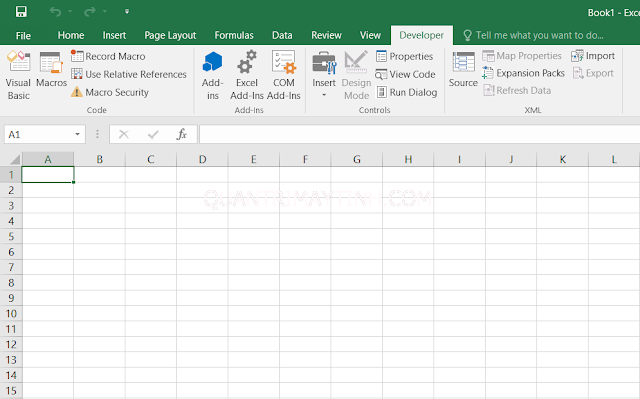The height and width of the screenshot is (399, 640).
Task: Click the Save icon in title bar
Action: (x=21, y=11)
